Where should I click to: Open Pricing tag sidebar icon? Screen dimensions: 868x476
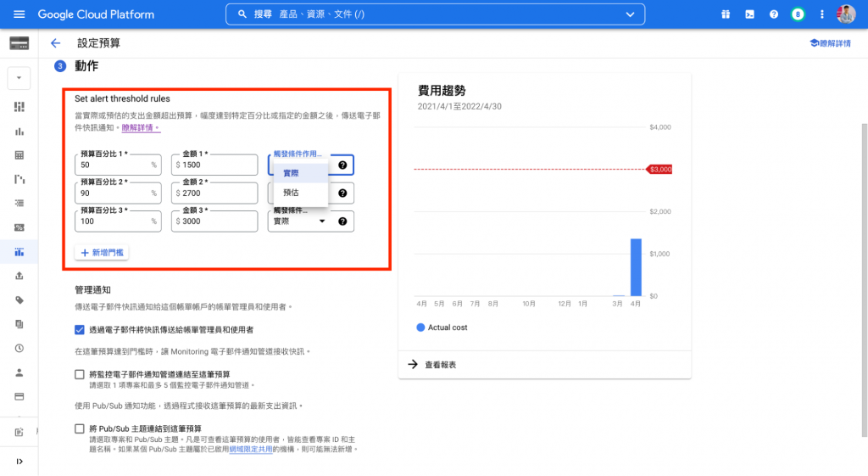tap(19, 300)
